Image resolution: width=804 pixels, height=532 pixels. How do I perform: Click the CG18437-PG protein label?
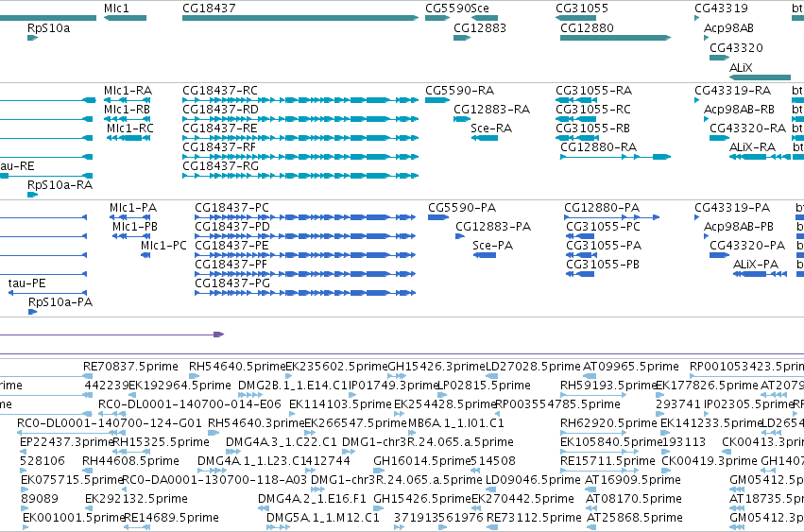[232, 283]
